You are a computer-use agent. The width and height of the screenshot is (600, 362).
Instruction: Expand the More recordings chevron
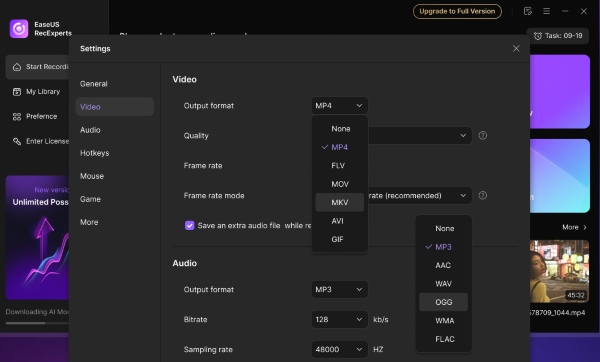pos(585,227)
